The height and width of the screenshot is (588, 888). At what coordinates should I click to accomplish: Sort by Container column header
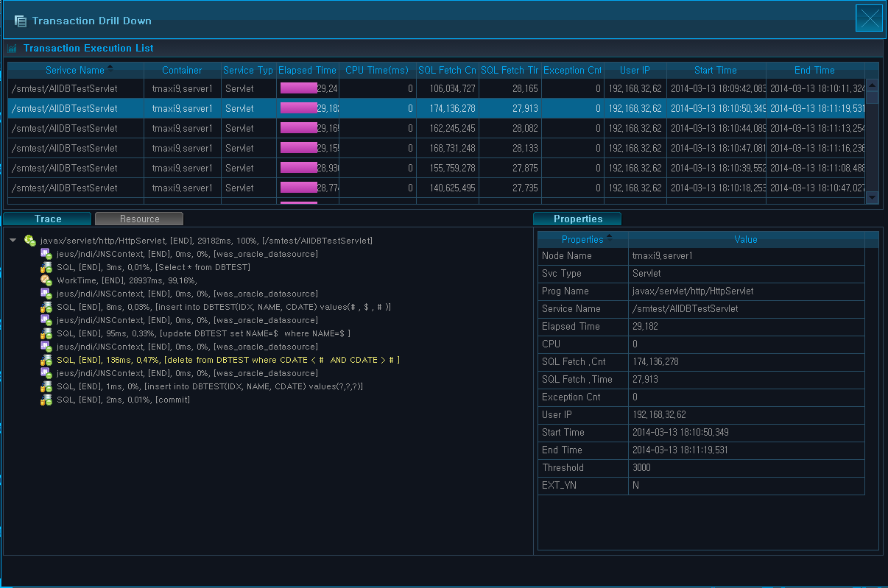(182, 71)
